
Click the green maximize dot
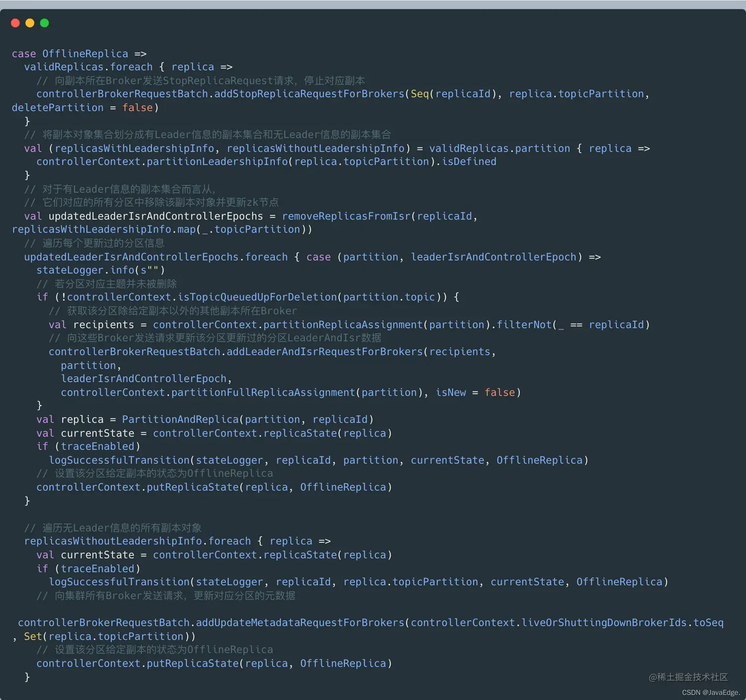[x=44, y=23]
